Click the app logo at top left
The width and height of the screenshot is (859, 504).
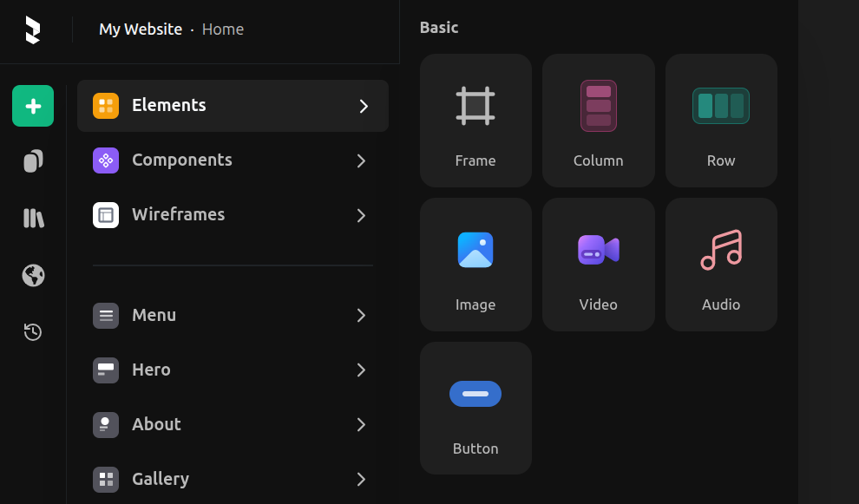click(33, 29)
